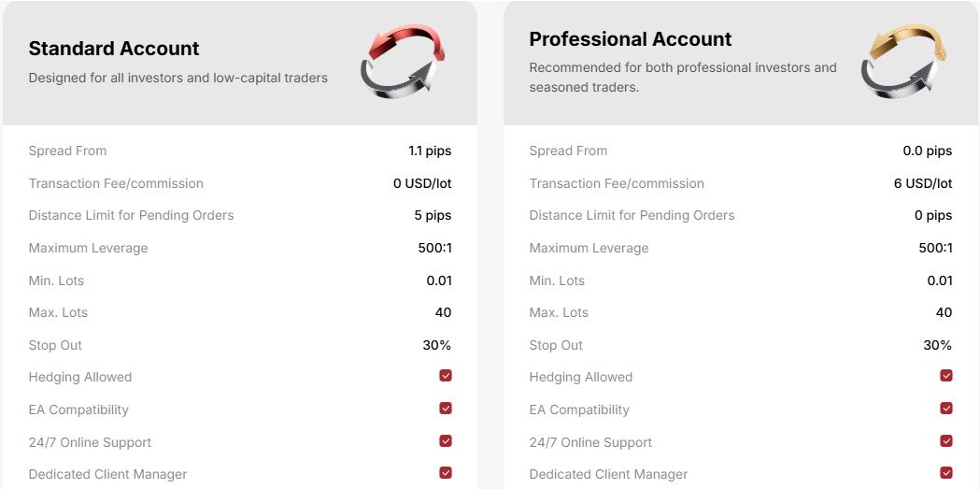This screenshot has height=489, width=980.
Task: Click the 1.1 pips spread value
Action: pos(430,151)
